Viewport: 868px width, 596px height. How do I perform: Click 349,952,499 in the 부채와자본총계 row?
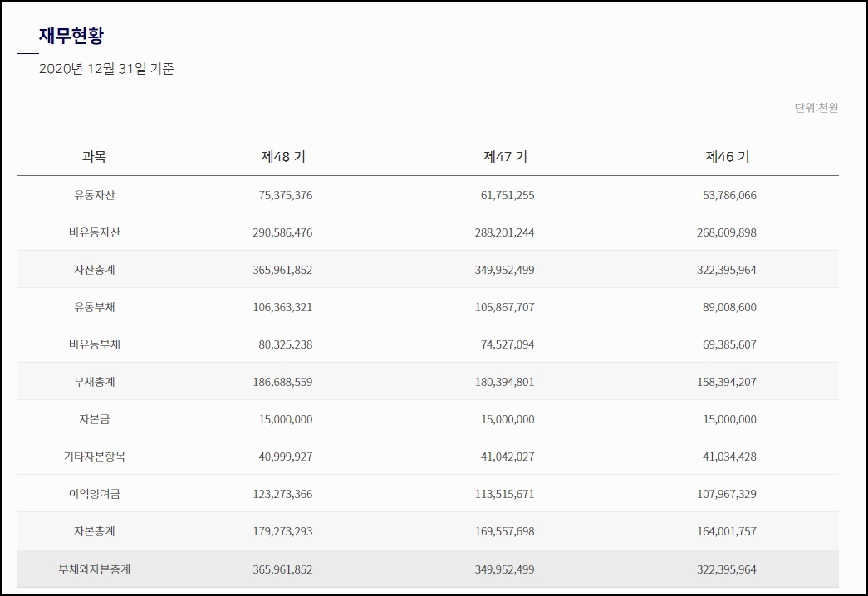(x=505, y=569)
